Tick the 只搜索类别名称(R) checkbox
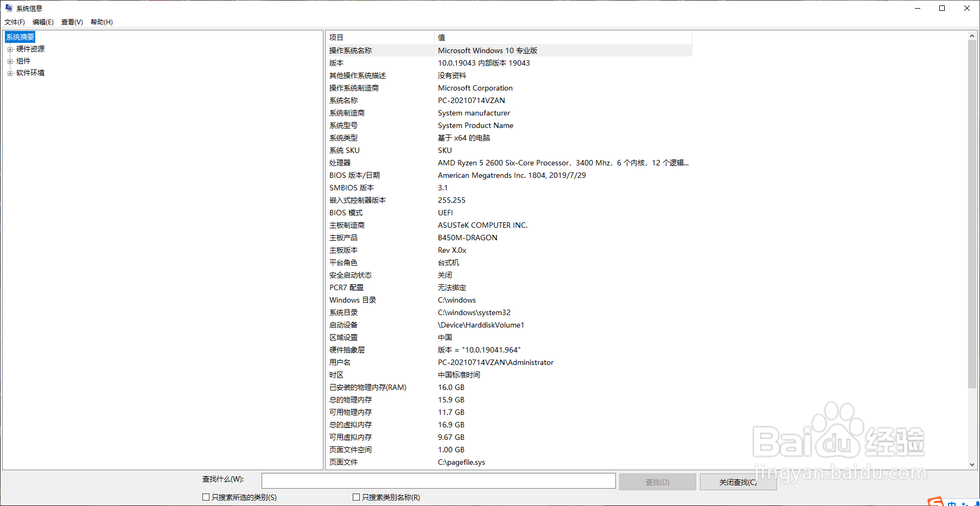 (356, 497)
